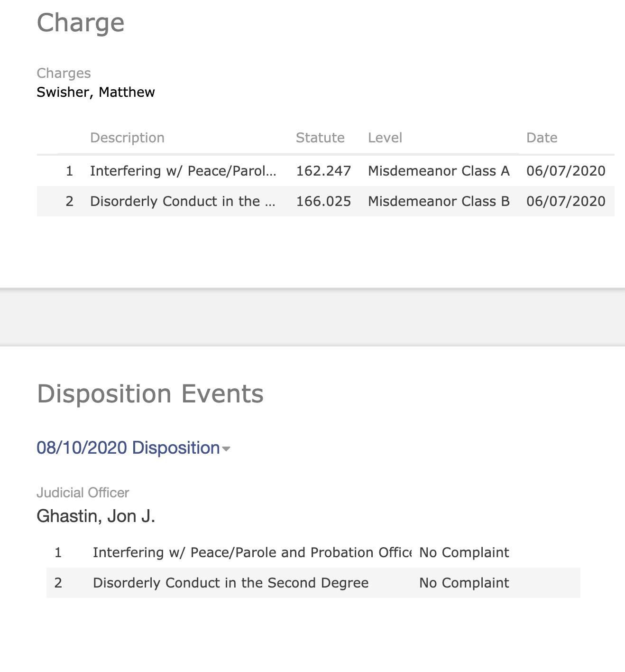Image resolution: width=625 pixels, height=672 pixels.
Task: Click the Date column header
Action: (542, 138)
